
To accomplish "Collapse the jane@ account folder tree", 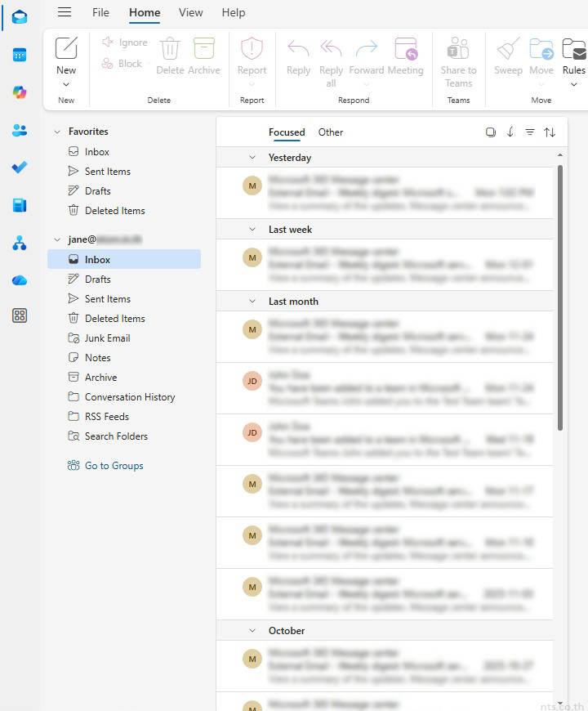I will (x=57, y=239).
